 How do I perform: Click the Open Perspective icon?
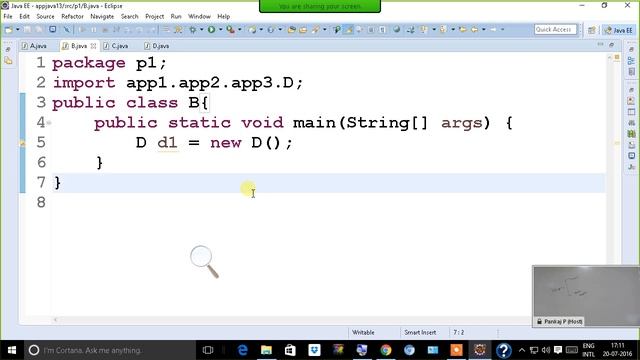591,30
